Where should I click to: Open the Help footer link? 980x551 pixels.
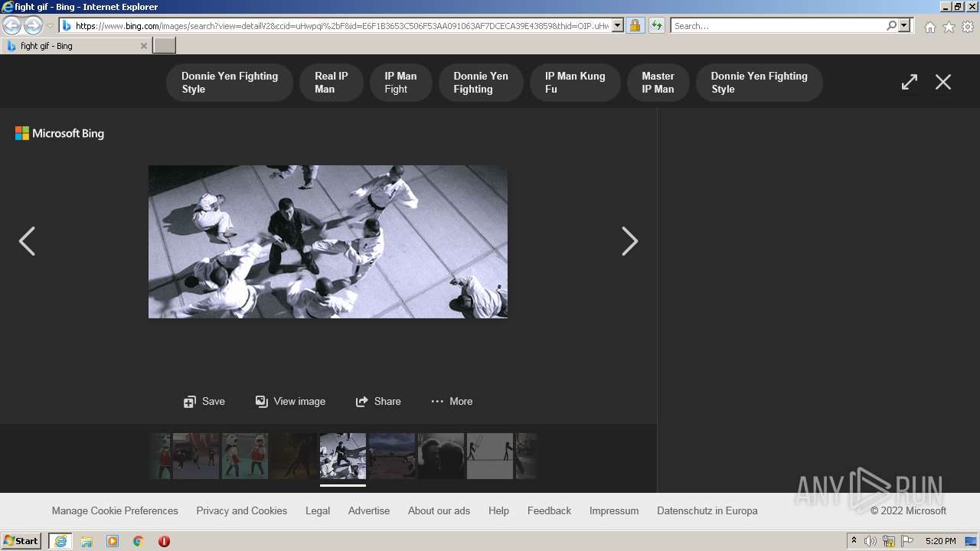click(498, 510)
